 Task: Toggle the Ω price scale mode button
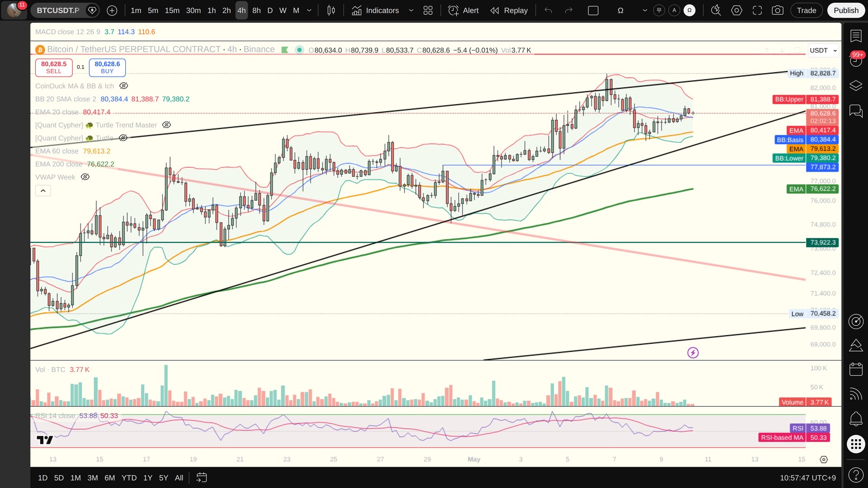(690, 10)
